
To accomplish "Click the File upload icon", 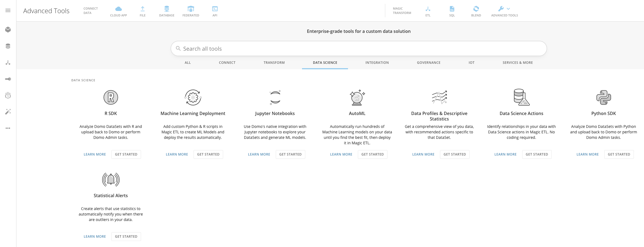I will click(143, 9).
